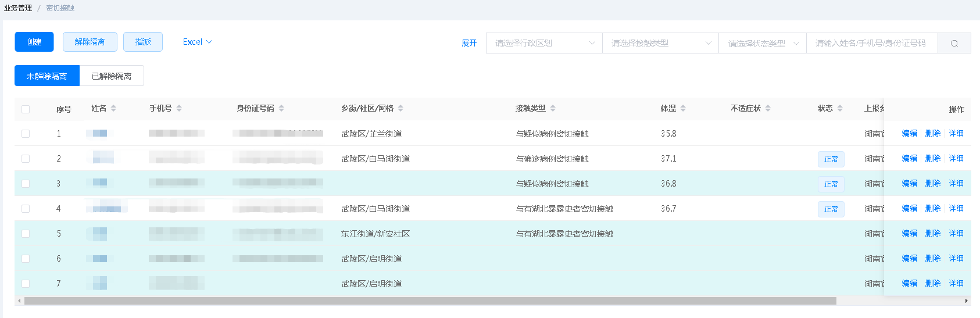Open 详细 for row 5
This screenshot has width=980, height=318.
(956, 233)
